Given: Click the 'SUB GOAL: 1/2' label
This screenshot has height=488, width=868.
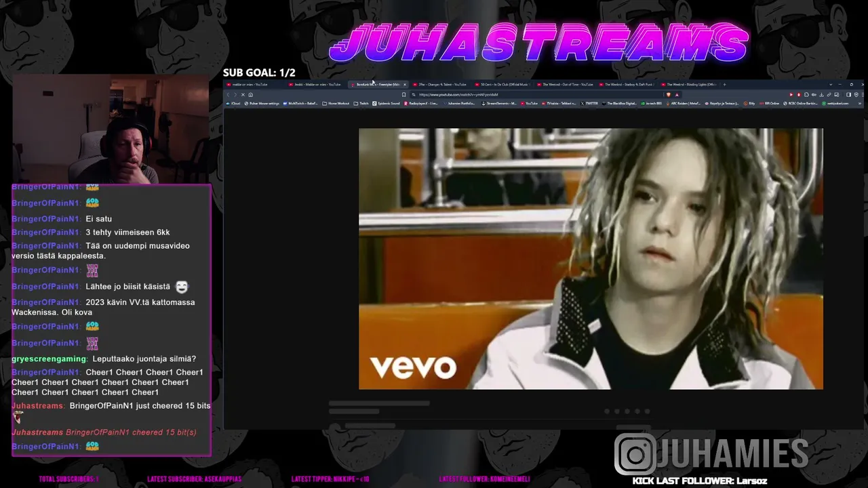Looking at the screenshot, I should pyautogui.click(x=259, y=73).
